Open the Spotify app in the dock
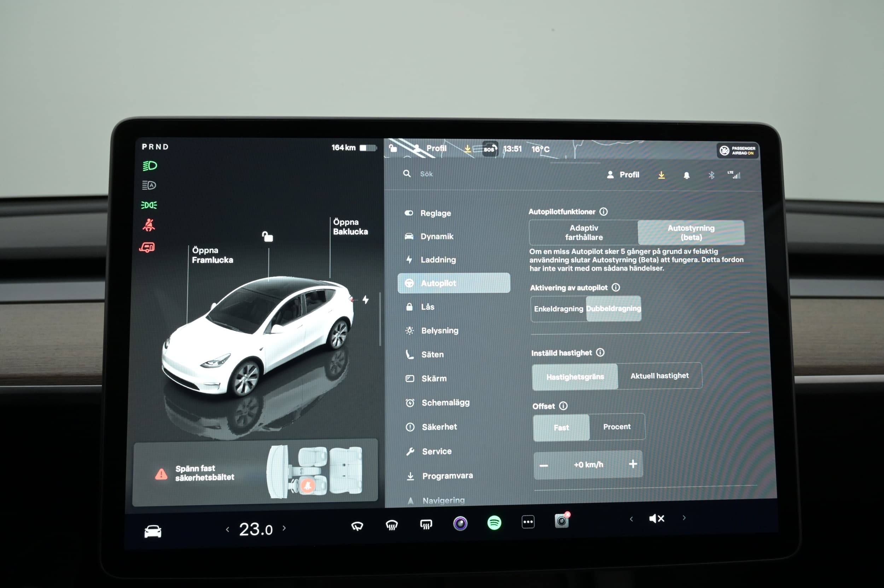The image size is (884, 588). pyautogui.click(x=494, y=523)
